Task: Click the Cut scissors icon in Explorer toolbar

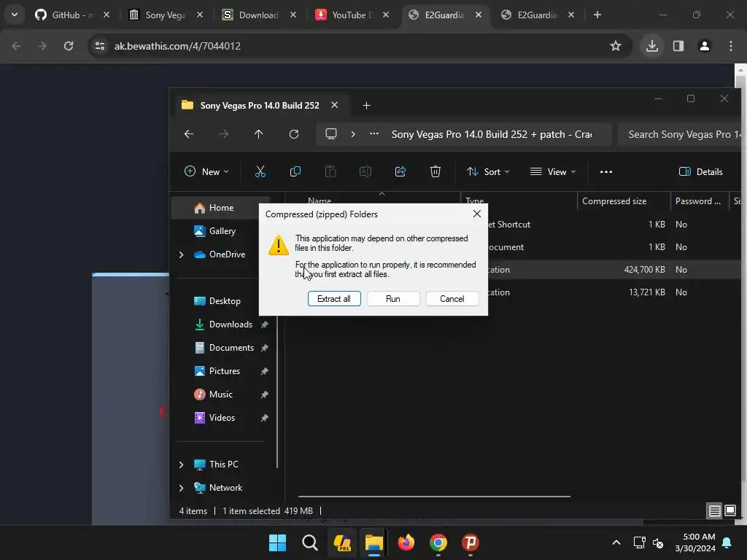Action: pos(260,171)
